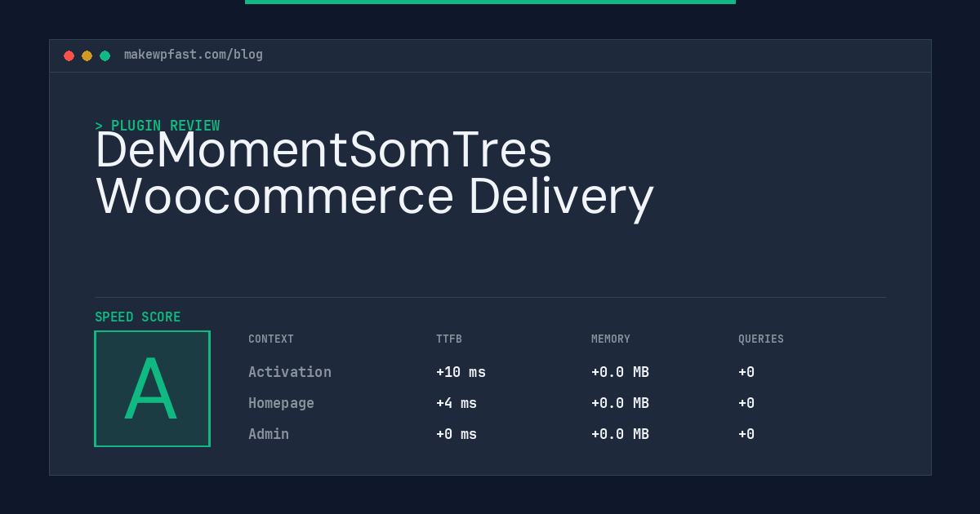This screenshot has width=980, height=514.
Task: Click Activation TTFB value '+10 ms'
Action: pos(461,372)
